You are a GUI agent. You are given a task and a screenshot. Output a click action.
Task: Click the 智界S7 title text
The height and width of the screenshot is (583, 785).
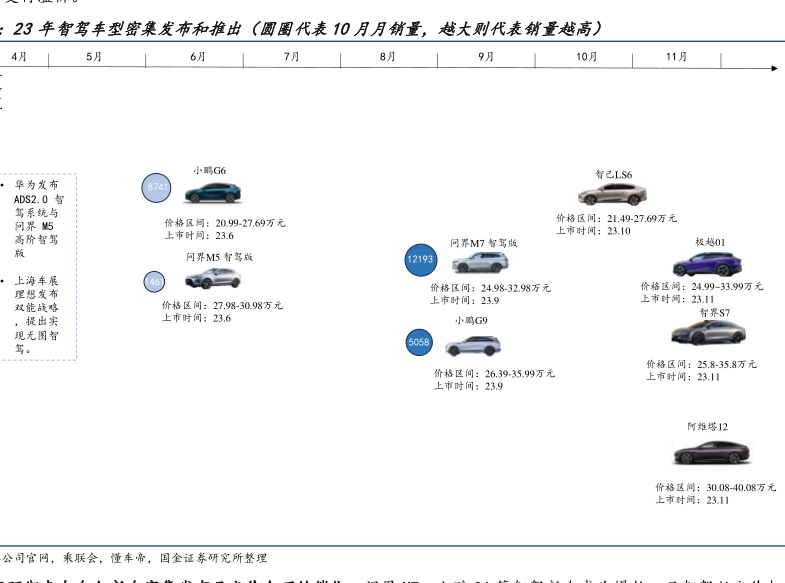coord(715,313)
